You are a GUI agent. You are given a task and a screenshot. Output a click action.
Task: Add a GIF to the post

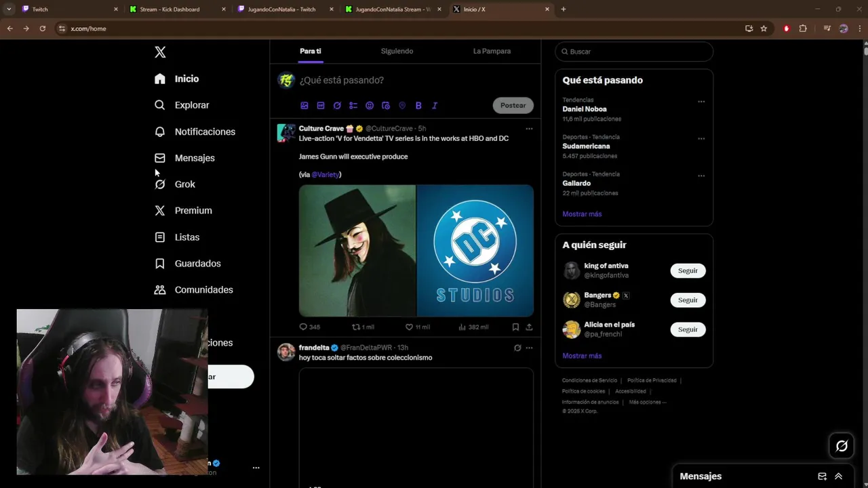click(321, 106)
